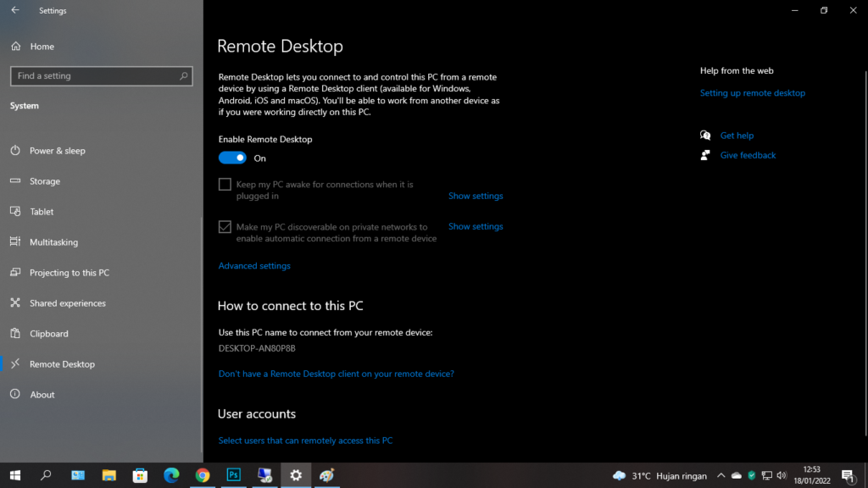Click the Find a setting search box
This screenshot has width=868, height=488.
click(93, 76)
